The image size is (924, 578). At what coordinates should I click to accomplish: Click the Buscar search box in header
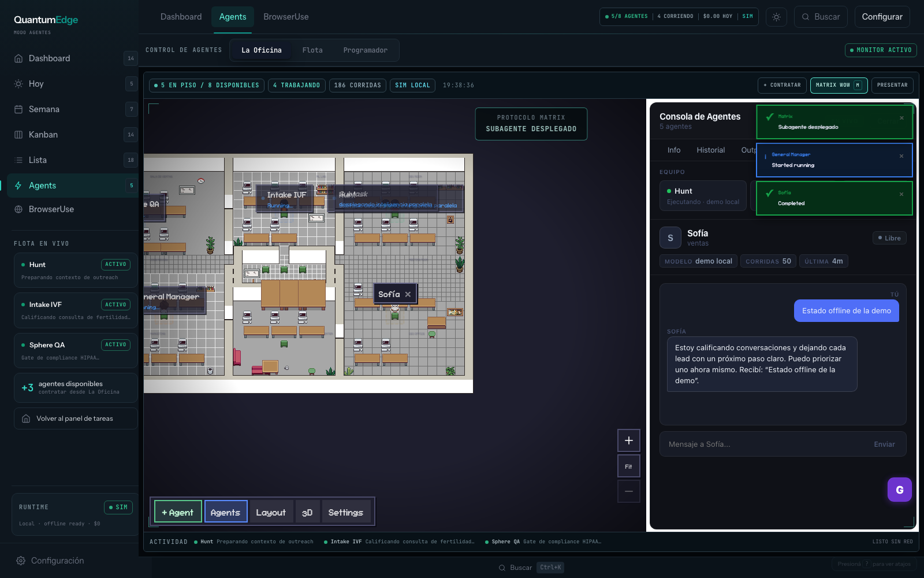point(821,17)
